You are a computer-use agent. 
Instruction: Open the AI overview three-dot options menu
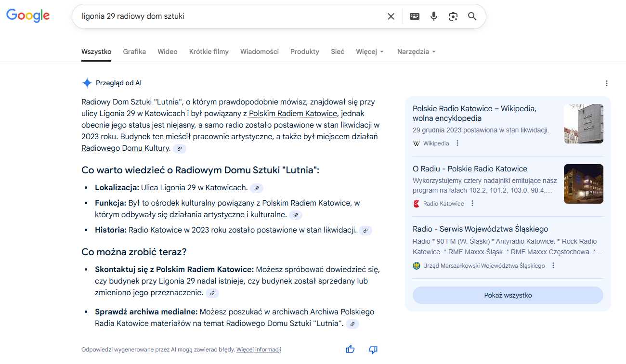pyautogui.click(x=607, y=83)
